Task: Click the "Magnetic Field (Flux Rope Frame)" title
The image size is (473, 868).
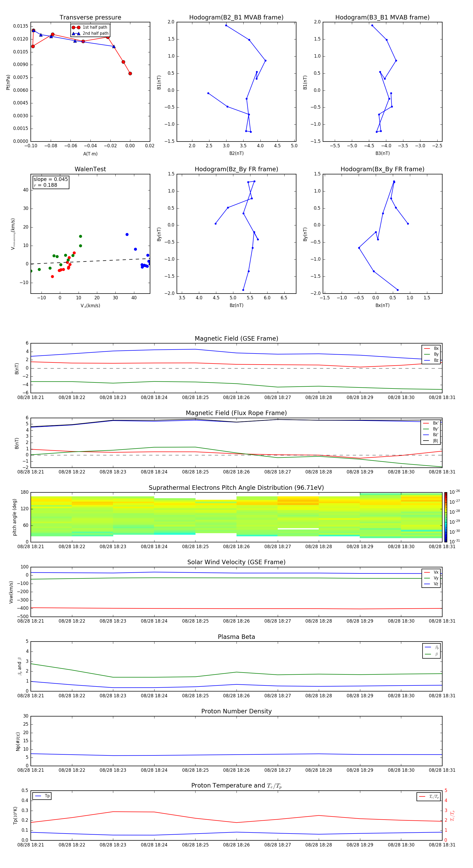Action: coord(236,413)
